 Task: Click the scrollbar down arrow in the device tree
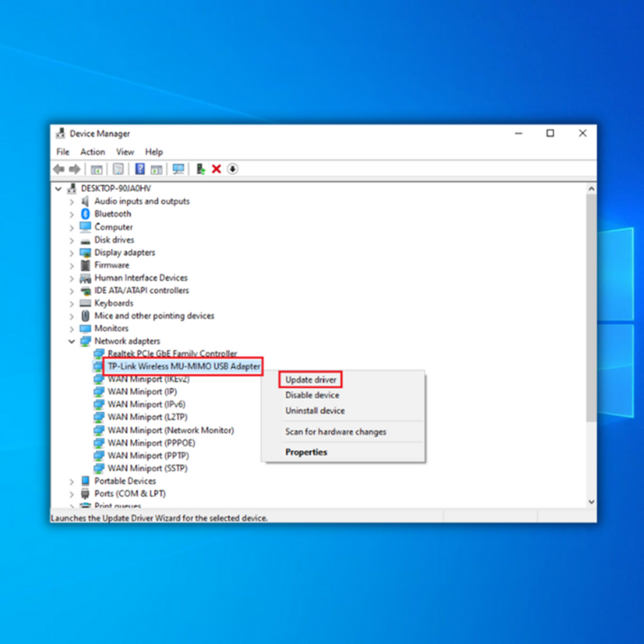(591, 502)
